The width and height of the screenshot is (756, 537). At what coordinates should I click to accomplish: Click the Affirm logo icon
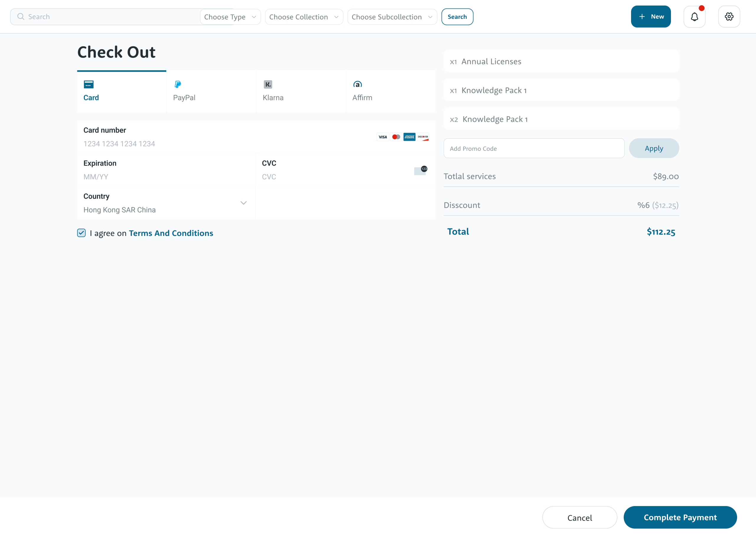click(x=357, y=84)
